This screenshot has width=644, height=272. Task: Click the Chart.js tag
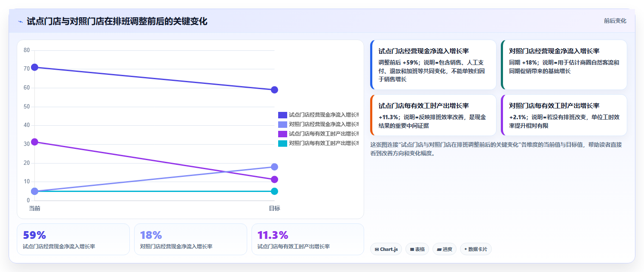click(x=386, y=249)
